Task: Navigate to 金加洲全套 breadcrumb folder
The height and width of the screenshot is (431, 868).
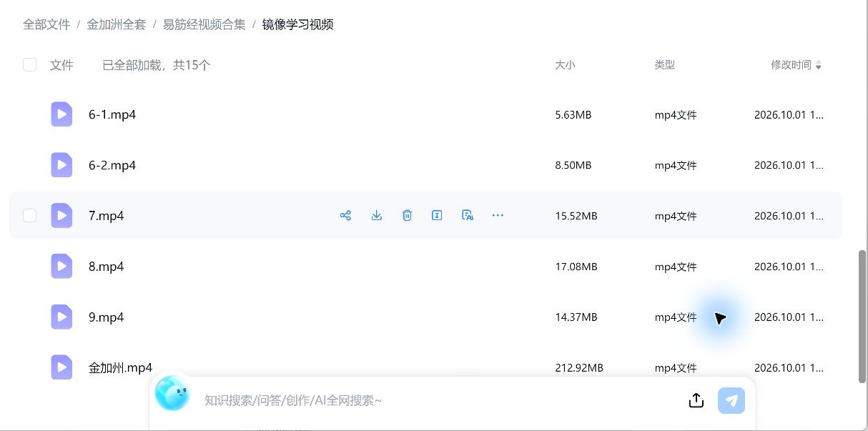Action: pyautogui.click(x=116, y=24)
